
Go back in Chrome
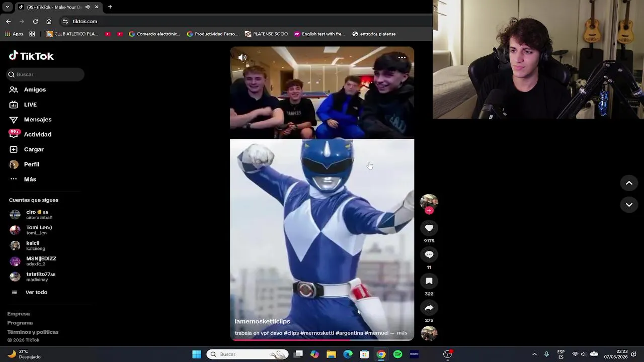pyautogui.click(x=8, y=21)
